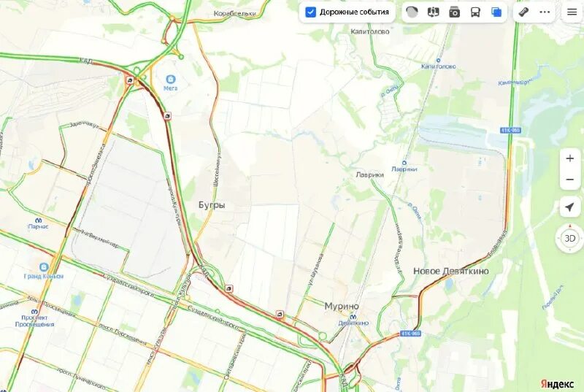Expand more tools ellipsis menu
The width and height of the screenshot is (584, 392).
(545, 12)
